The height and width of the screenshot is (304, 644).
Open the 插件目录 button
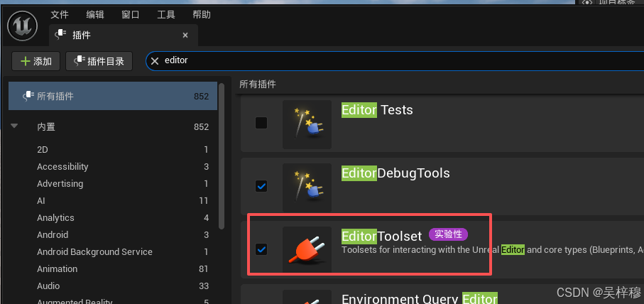pos(99,61)
